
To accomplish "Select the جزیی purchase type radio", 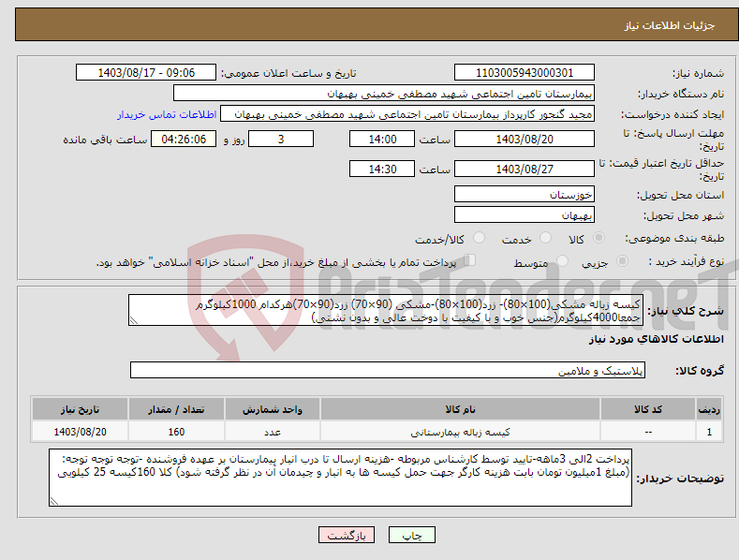I will 622,260.
